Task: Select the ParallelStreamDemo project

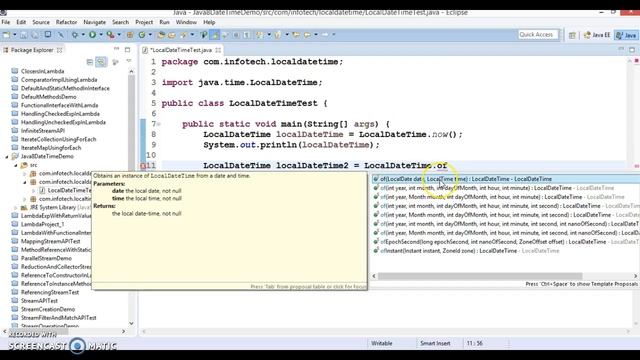Action: (46, 258)
